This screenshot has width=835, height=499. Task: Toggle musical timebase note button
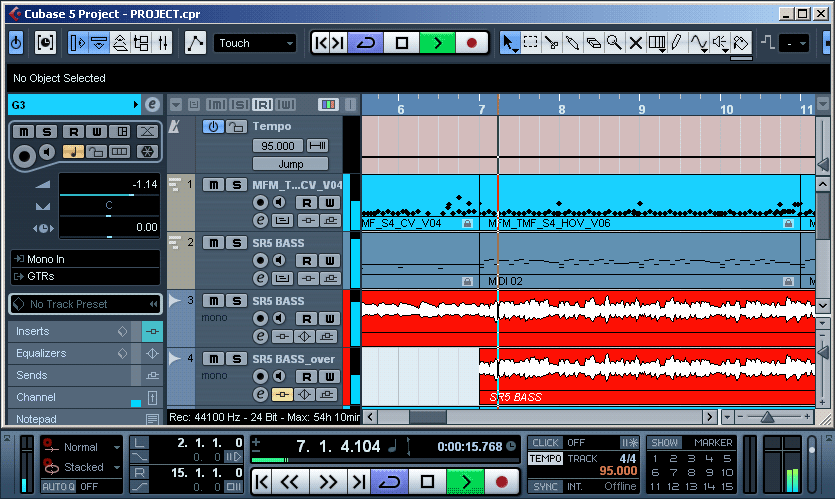coord(73,152)
